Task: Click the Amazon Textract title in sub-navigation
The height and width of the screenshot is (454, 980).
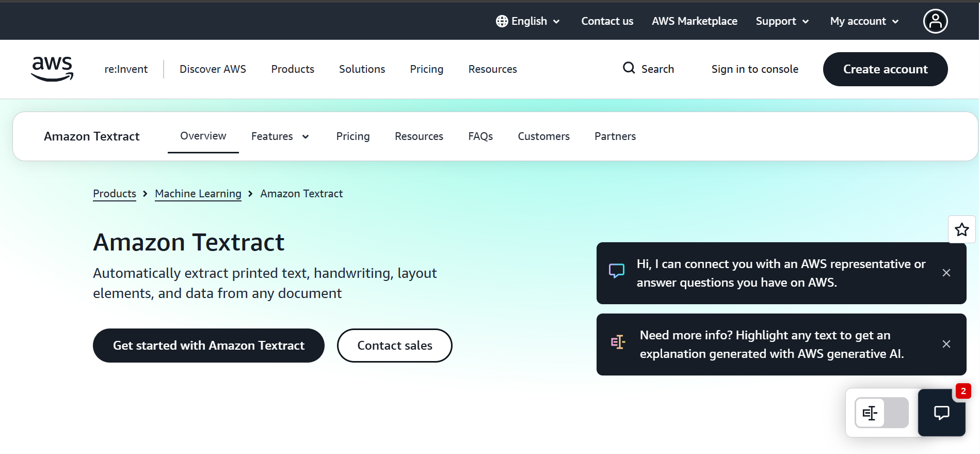Action: (x=92, y=136)
